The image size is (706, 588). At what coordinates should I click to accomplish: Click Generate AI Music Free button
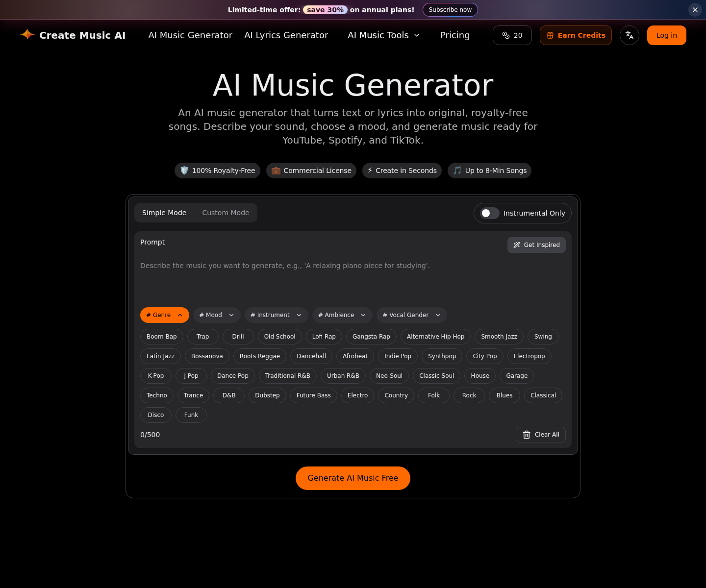353,478
